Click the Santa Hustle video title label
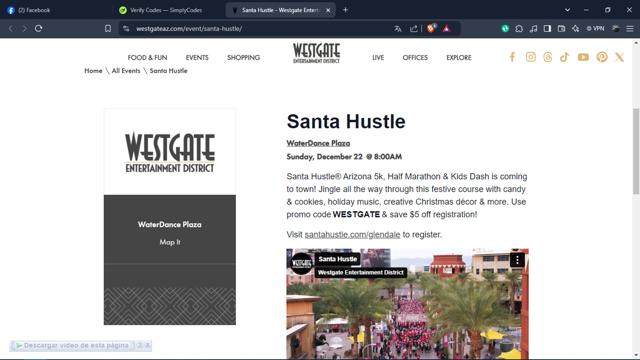This screenshot has height=360, width=640. pyautogui.click(x=338, y=259)
